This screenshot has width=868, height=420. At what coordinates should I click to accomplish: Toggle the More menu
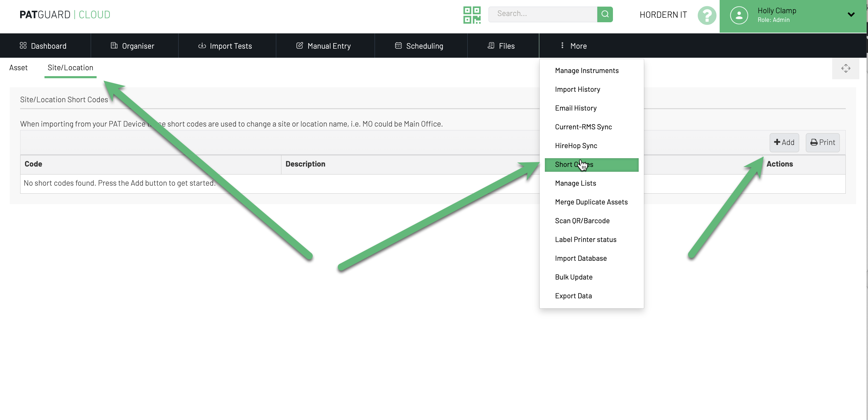[573, 46]
